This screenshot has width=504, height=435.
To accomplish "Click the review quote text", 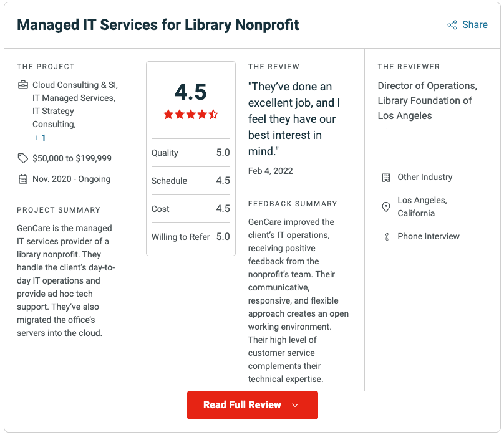I will 293,118.
